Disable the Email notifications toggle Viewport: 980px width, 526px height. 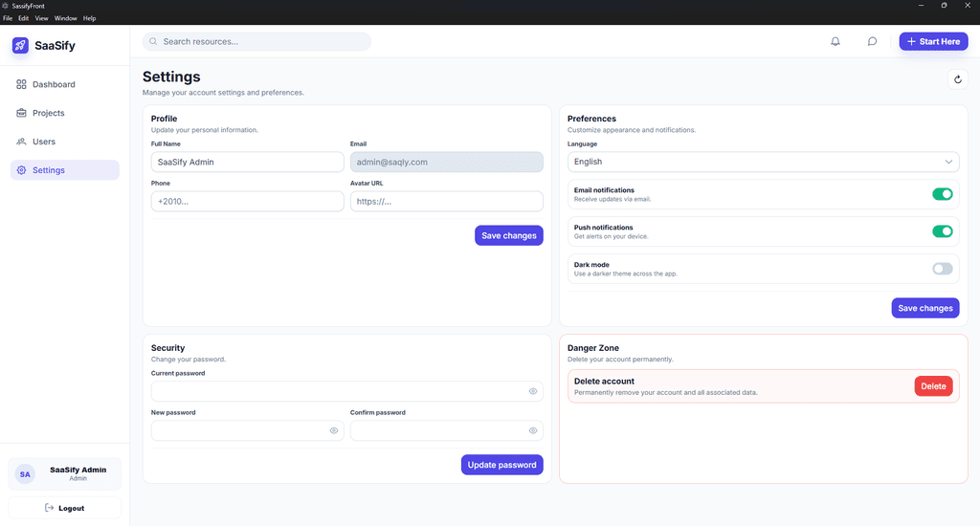pyautogui.click(x=943, y=194)
